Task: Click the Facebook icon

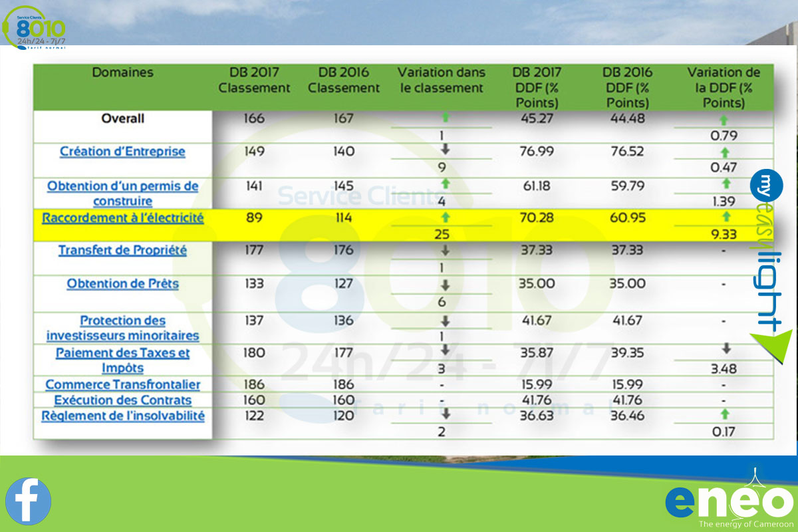Action: (28, 500)
